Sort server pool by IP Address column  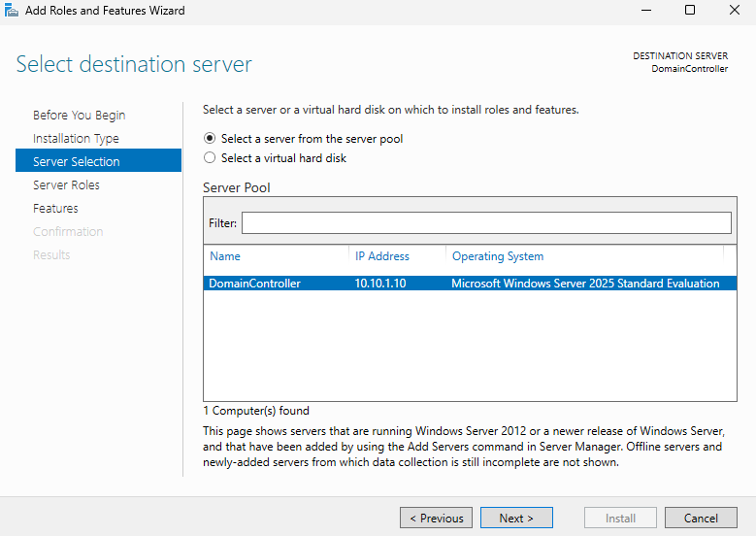[382, 256]
